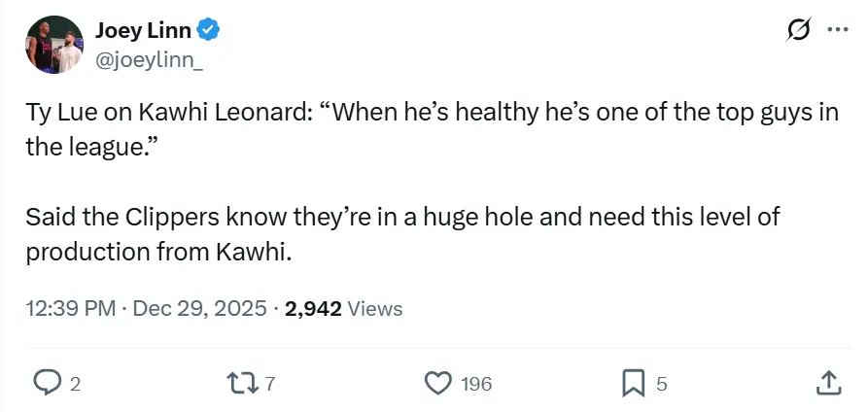
Task: Open Joey Linn's profile picture
Action: tap(52, 45)
